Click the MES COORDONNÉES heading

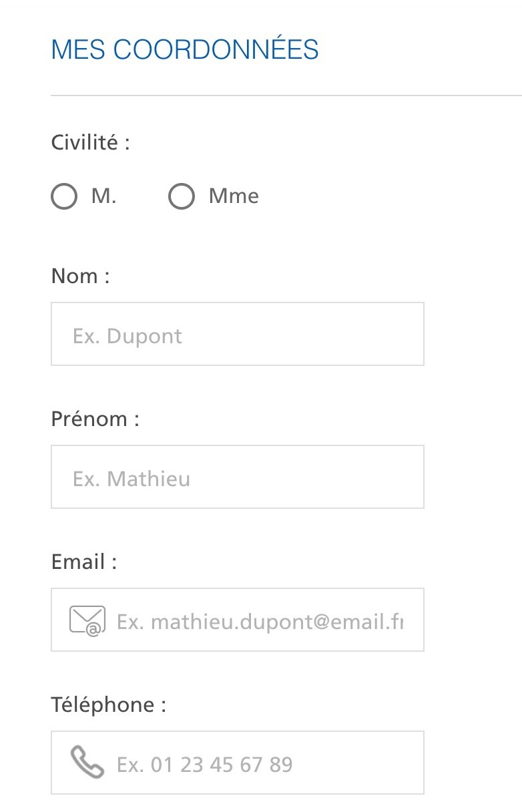click(x=185, y=50)
